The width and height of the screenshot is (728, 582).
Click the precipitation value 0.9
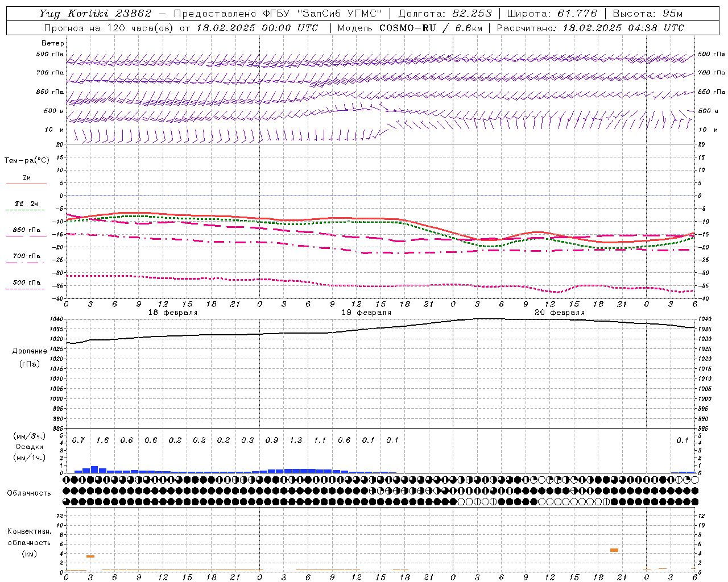pos(272,440)
